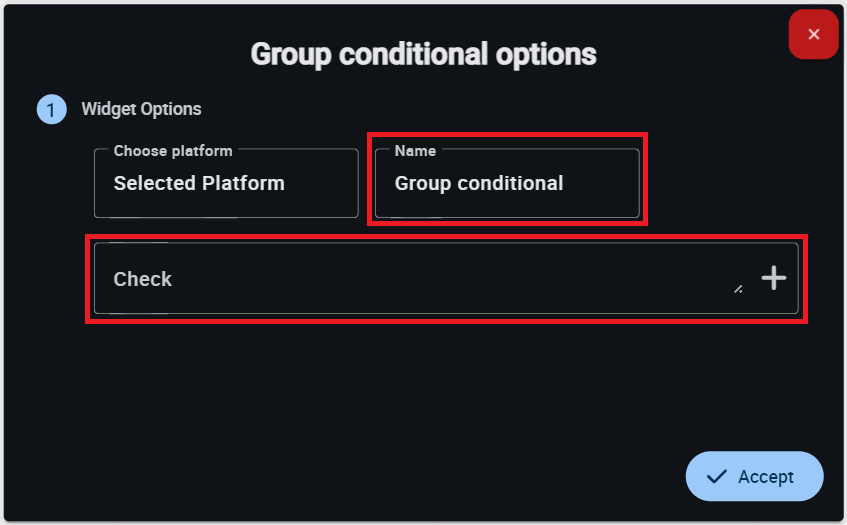The height and width of the screenshot is (525, 847).
Task: Click the Group conditional options title
Action: [423, 54]
